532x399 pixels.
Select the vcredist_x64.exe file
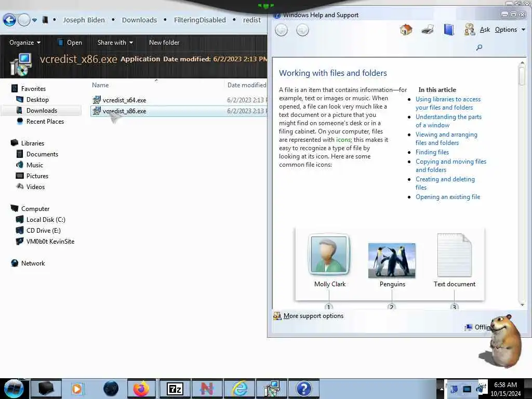tap(125, 100)
